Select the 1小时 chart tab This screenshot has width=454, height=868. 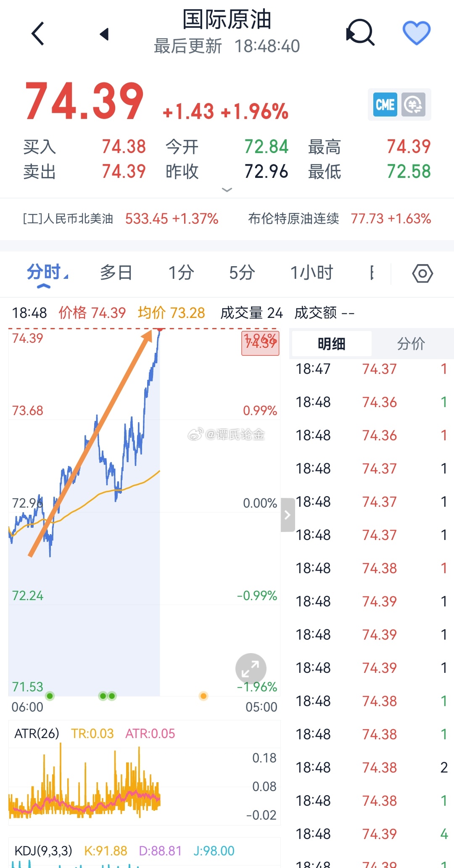pyautogui.click(x=311, y=273)
